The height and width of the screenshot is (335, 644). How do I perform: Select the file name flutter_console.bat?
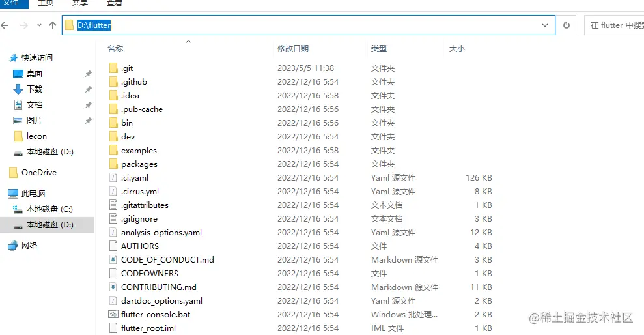(156, 314)
